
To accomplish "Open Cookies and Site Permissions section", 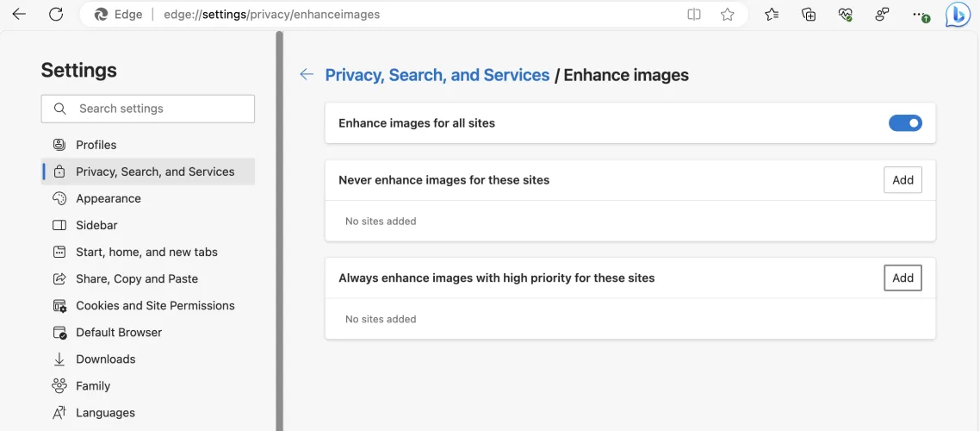I will tap(155, 305).
